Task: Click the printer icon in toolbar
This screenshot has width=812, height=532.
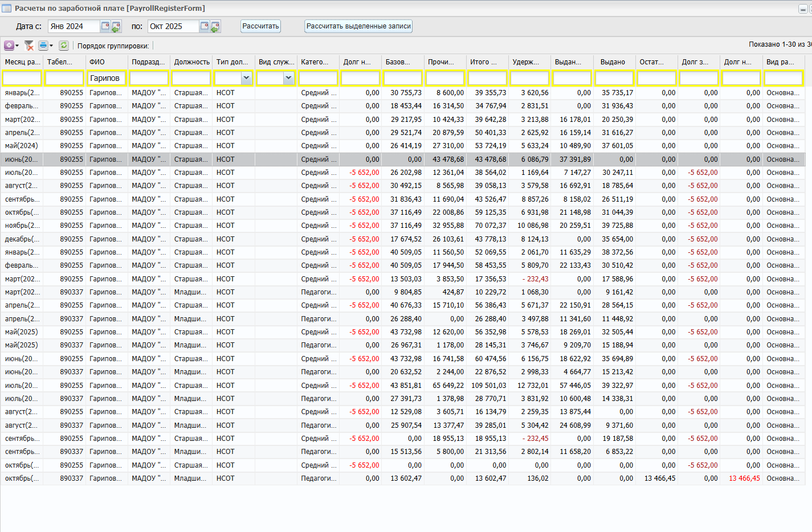Action: [43, 46]
